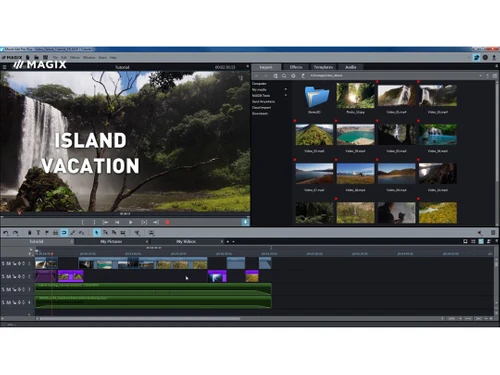The image size is (500, 375).
Task: Switch to the Audio tab
Action: [350, 67]
